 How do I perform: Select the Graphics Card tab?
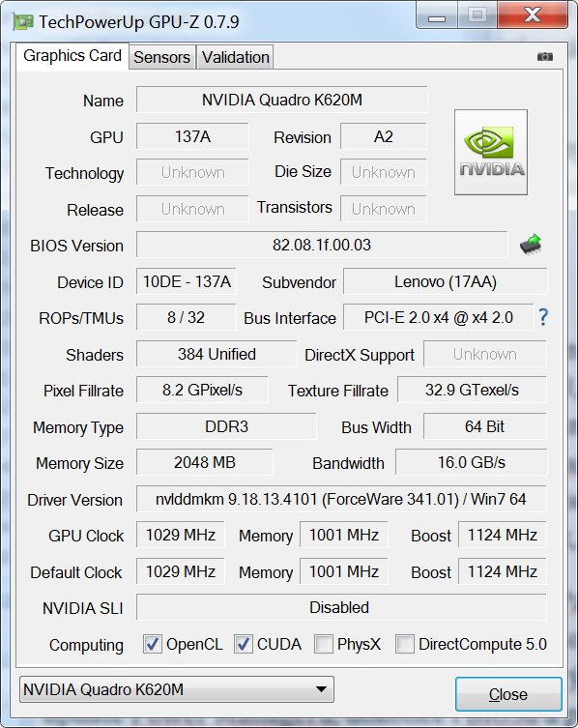(x=72, y=56)
